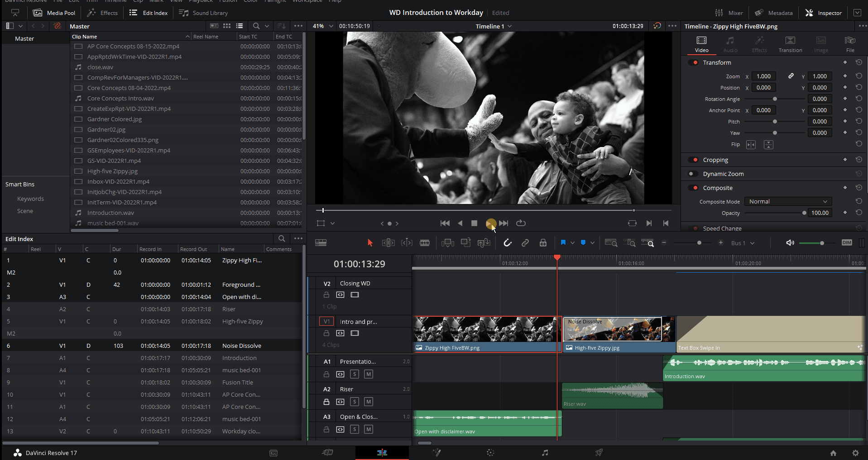Open the flag color dropdown arrow
868x460 pixels.
pyautogui.click(x=572, y=243)
